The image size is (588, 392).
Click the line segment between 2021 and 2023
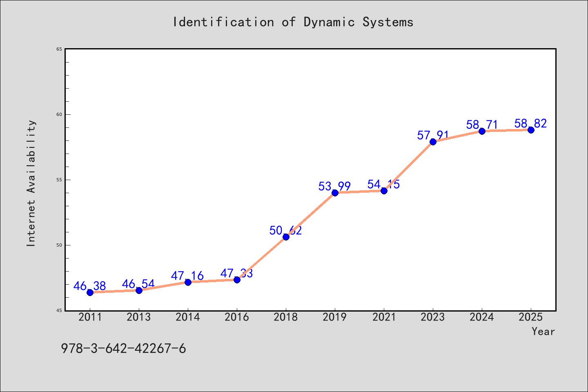click(408, 166)
